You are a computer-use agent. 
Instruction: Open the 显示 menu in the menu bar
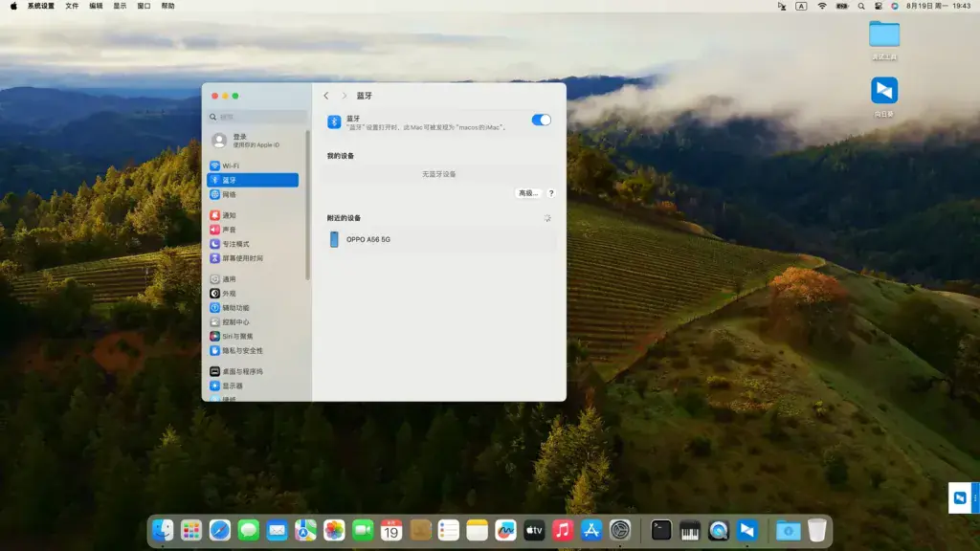coord(120,6)
